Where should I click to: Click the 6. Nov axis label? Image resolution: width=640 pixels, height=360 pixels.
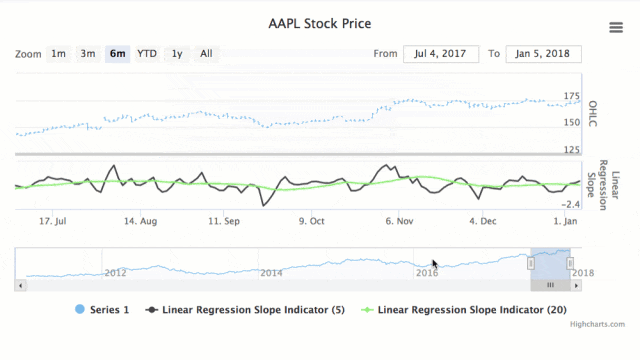[399, 221]
